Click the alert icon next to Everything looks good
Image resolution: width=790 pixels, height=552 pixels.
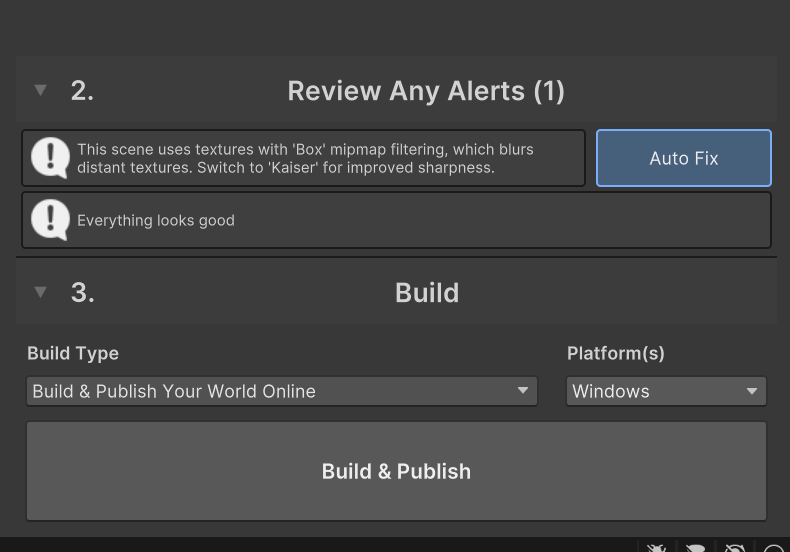click(x=50, y=220)
